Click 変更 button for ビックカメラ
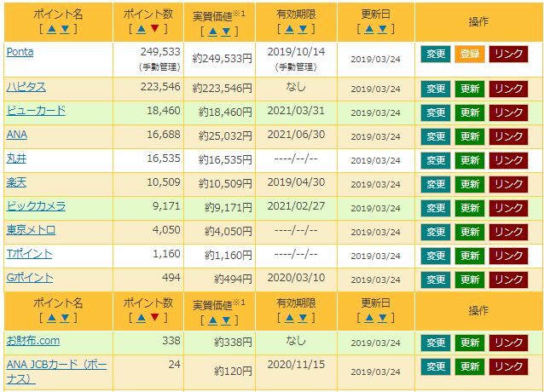The height and width of the screenshot is (392, 544). coord(436,208)
